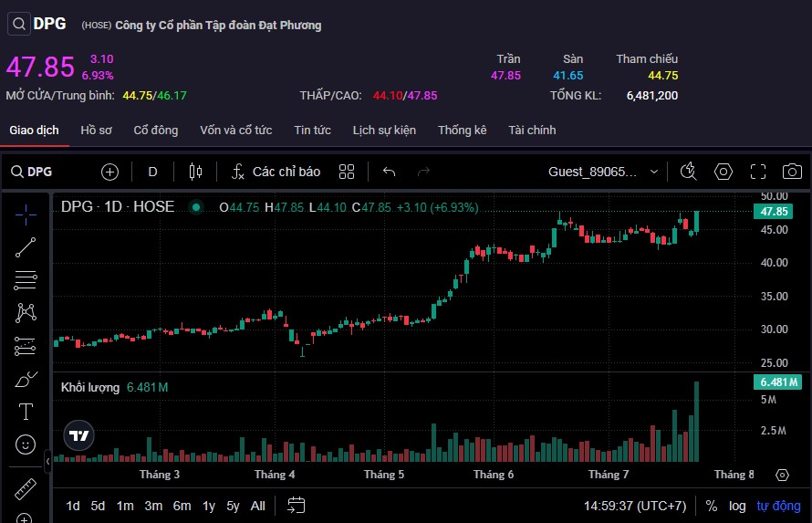Set the chart range to 6m
Screen dimensions: 812x523
pos(182,506)
